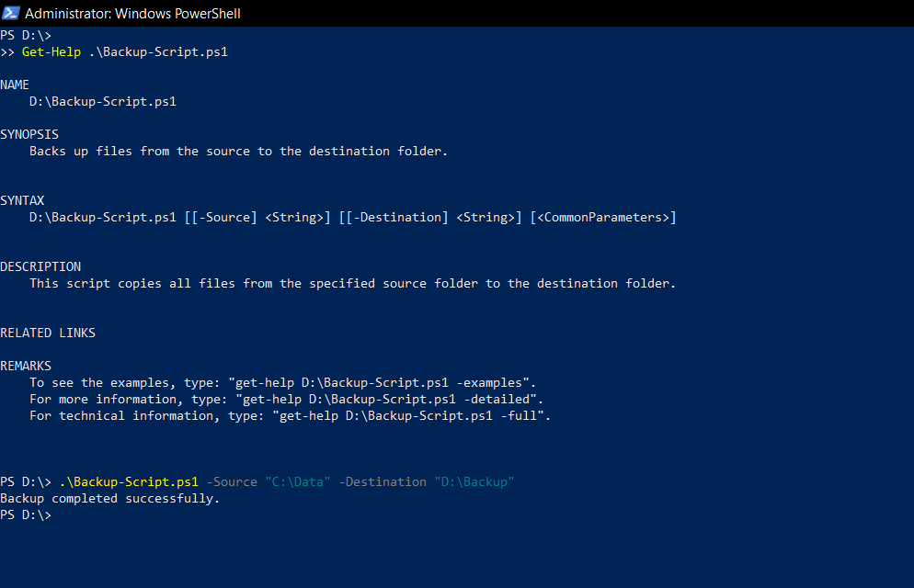The width and height of the screenshot is (914, 588).
Task: Click the "C:\Data" source argument
Action: 298,482
